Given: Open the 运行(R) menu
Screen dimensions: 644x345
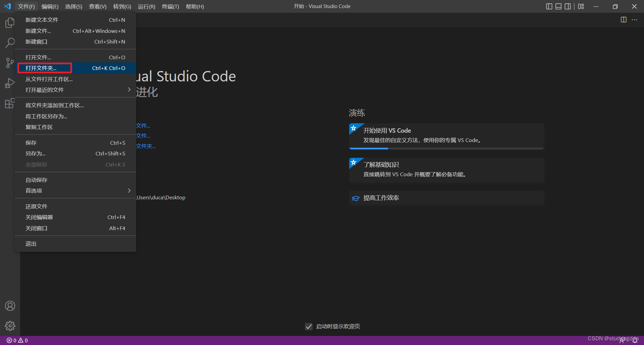Looking at the screenshot, I should [x=147, y=6].
